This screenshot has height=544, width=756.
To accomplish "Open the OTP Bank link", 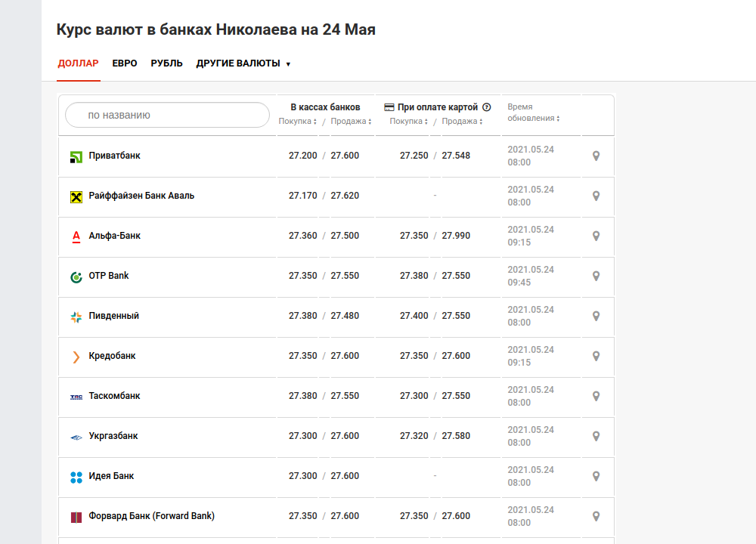I will [x=108, y=276].
